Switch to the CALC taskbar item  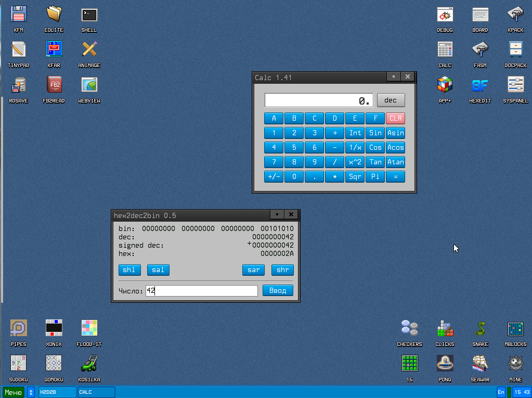pos(96,392)
